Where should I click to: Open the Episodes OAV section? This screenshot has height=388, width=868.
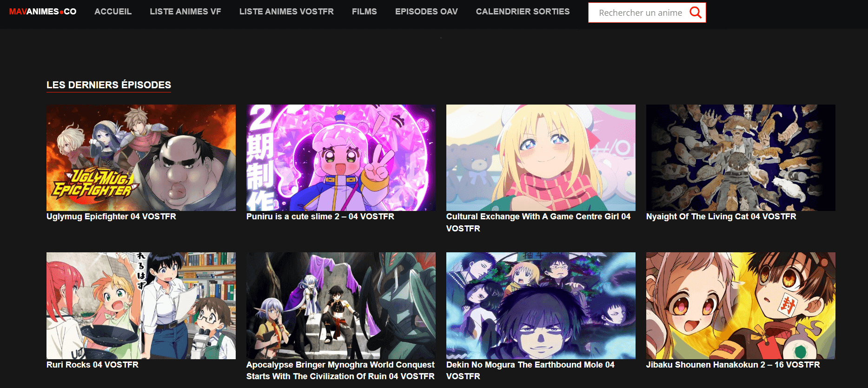click(426, 12)
